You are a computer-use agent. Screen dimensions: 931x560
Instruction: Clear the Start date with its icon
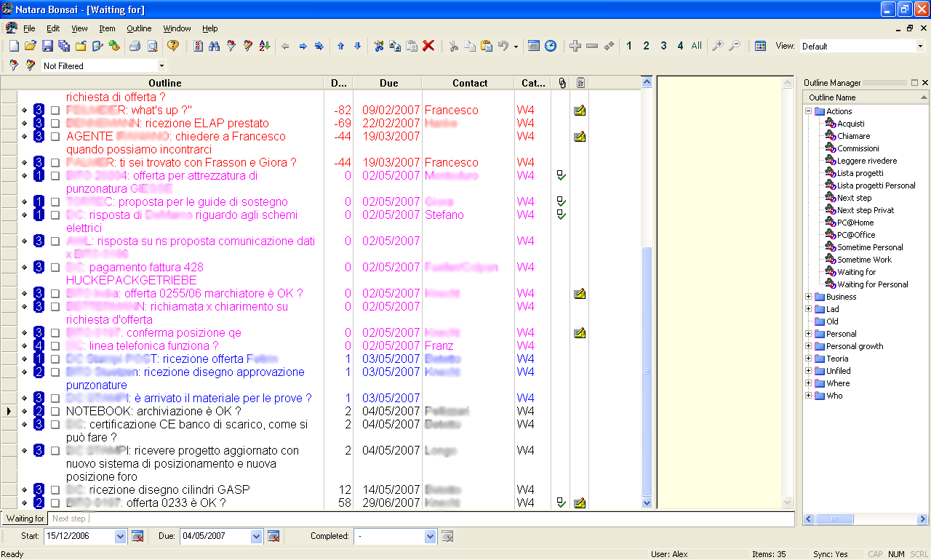[137, 537]
